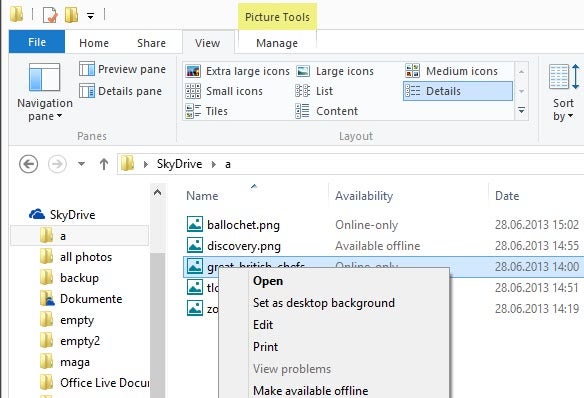This screenshot has width=584, height=398.
Task: Open 'Office Live Docu' folder in tree
Action: (104, 383)
